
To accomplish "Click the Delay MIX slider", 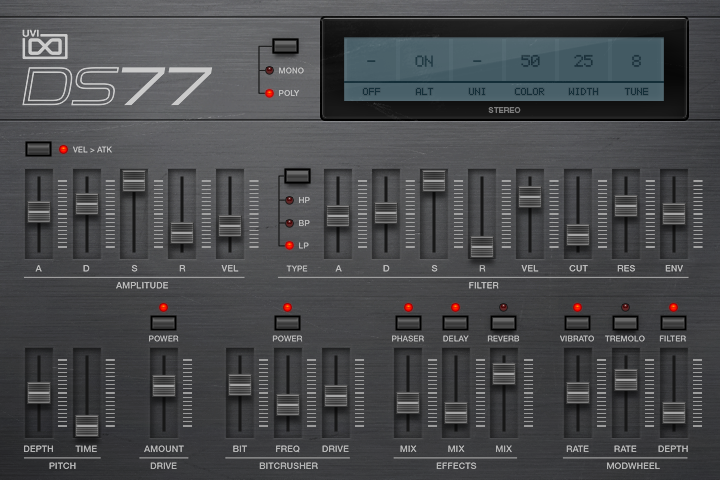I will pyautogui.click(x=456, y=412).
